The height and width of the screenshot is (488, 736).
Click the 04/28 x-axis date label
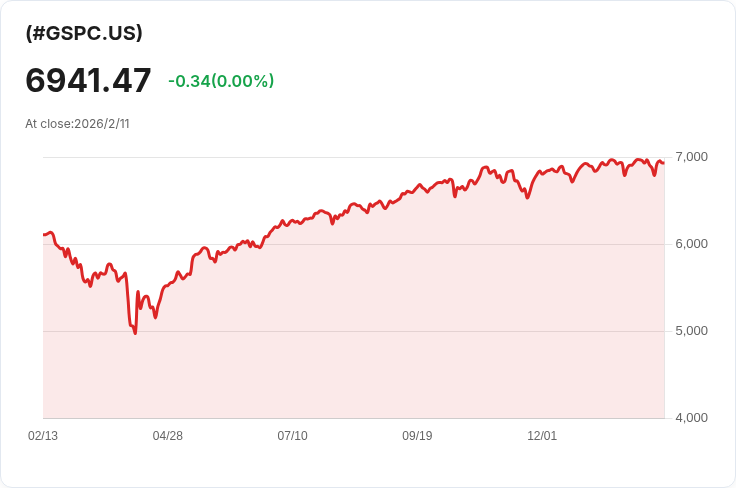point(168,436)
